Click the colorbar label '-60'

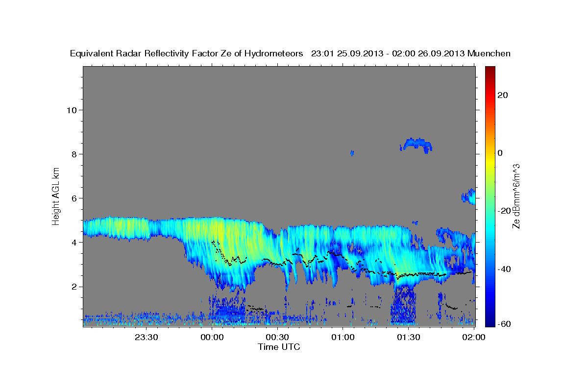coord(504,324)
